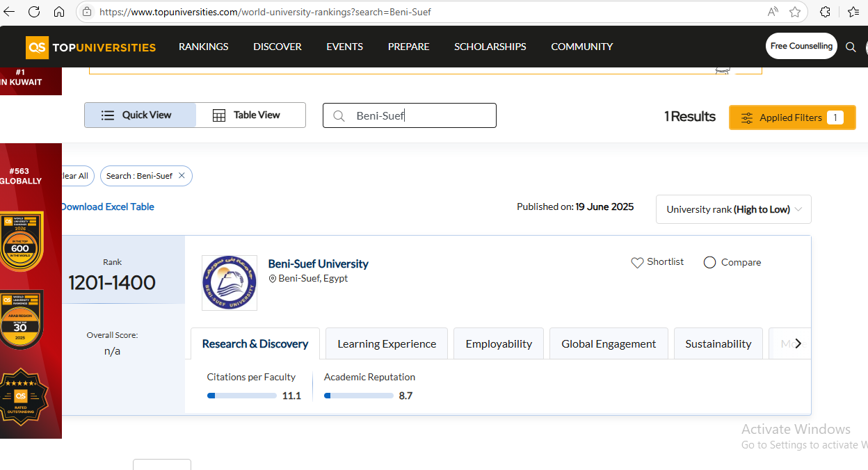The height and width of the screenshot is (470, 868).
Task: Open site search via header magnifier icon
Action: (851, 47)
